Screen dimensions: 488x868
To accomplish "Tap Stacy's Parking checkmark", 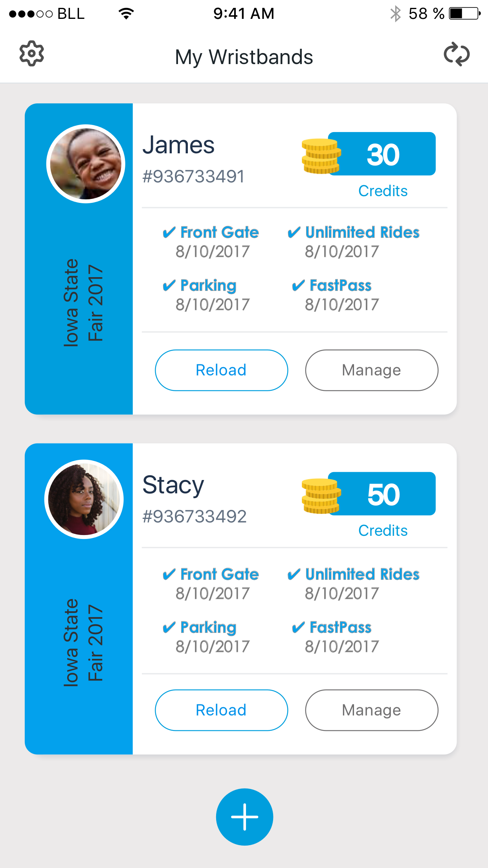I will (169, 627).
